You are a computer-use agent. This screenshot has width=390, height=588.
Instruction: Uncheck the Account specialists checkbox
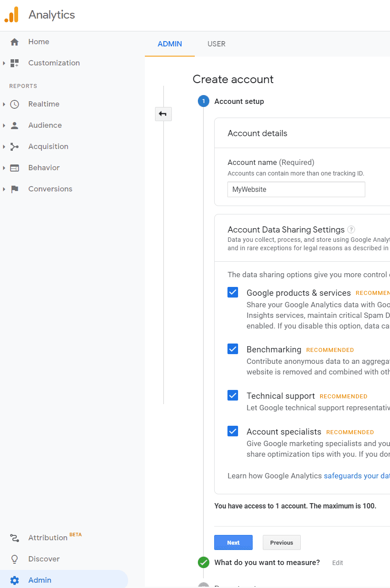[x=233, y=431]
